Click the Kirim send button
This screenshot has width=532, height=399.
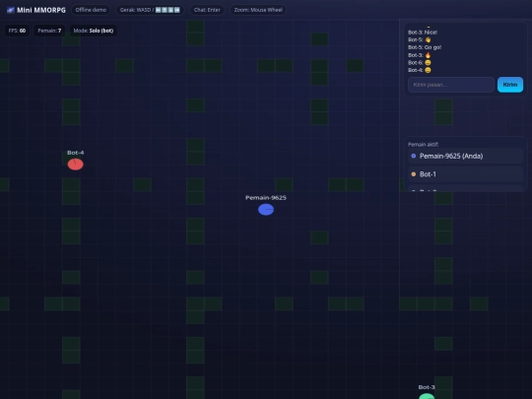pyautogui.click(x=510, y=85)
